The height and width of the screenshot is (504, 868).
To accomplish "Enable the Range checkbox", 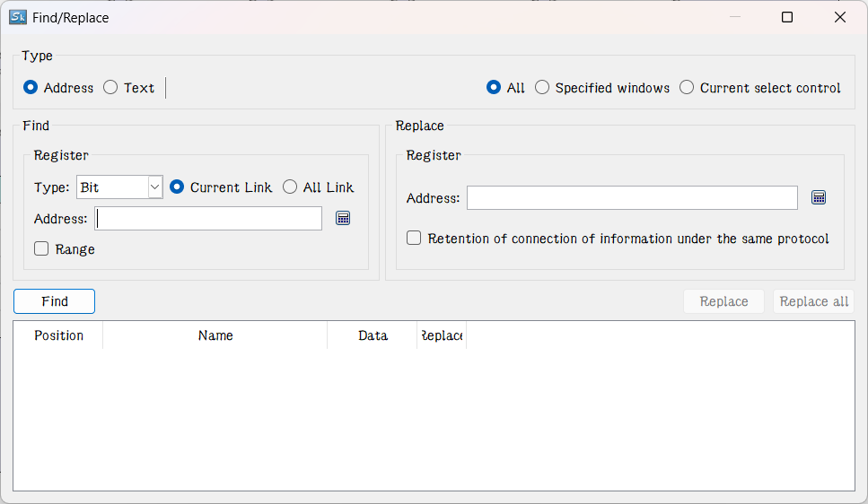I will [x=41, y=249].
